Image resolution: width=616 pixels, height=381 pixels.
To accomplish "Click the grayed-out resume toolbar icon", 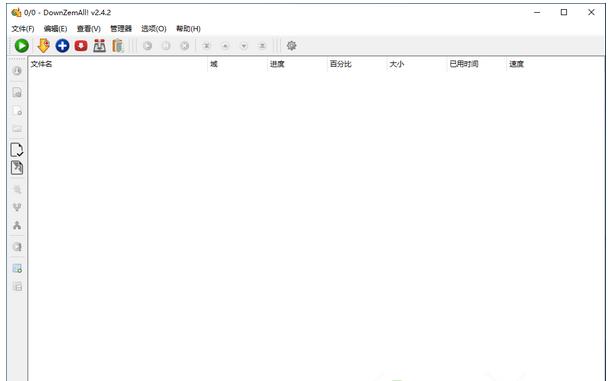I will coord(147,46).
